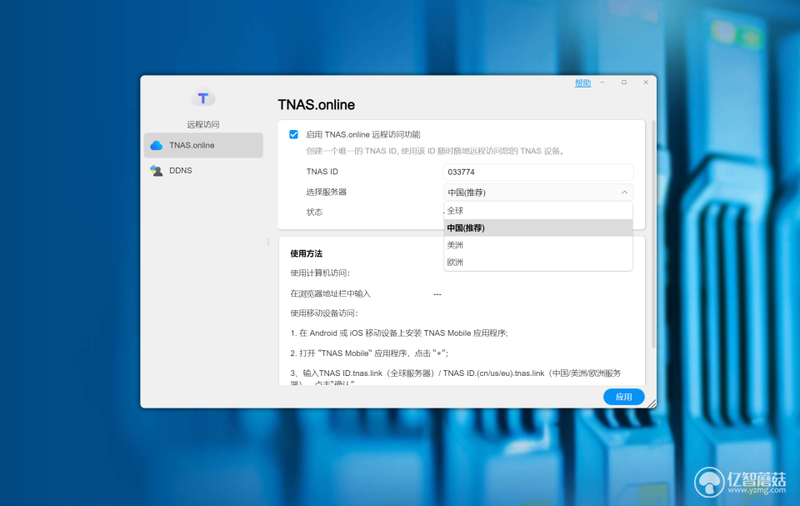Maximize the remote access window
800x506 pixels.
pos(624,82)
